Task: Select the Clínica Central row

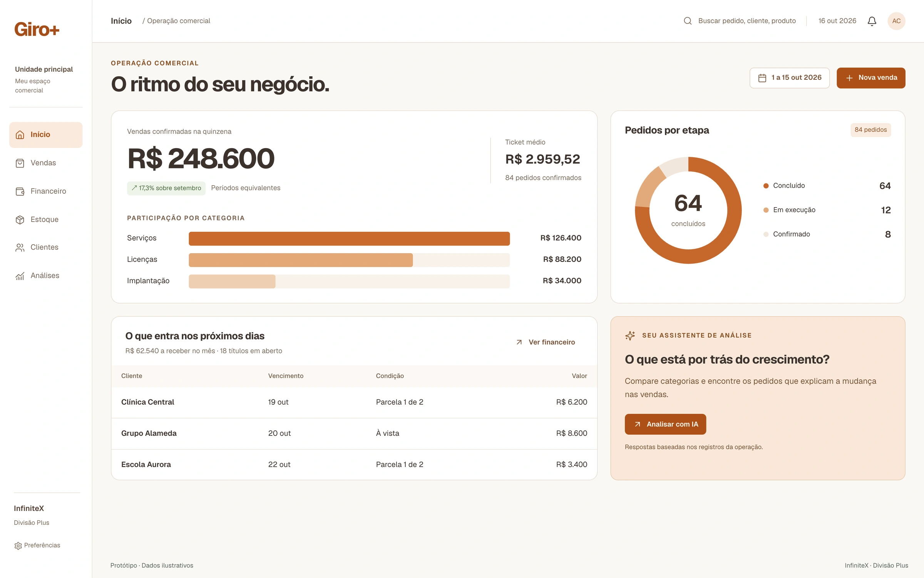Action: click(x=354, y=402)
